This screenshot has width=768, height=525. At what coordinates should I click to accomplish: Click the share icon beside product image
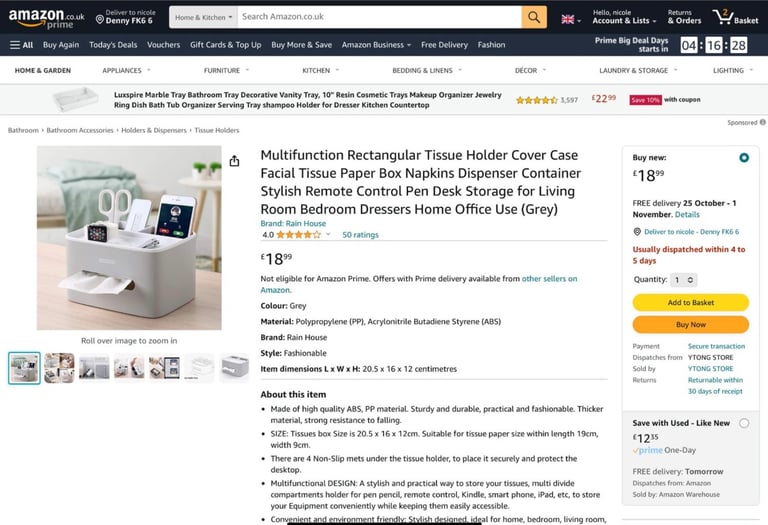235,161
